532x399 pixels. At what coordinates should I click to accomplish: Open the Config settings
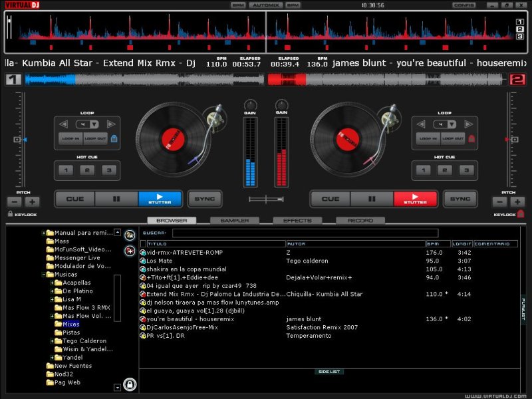464,5
